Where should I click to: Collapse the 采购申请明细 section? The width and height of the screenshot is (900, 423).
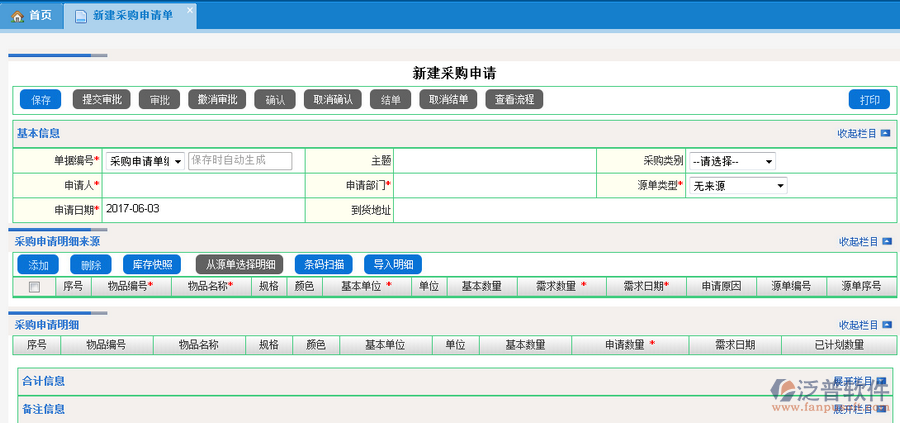[863, 325]
